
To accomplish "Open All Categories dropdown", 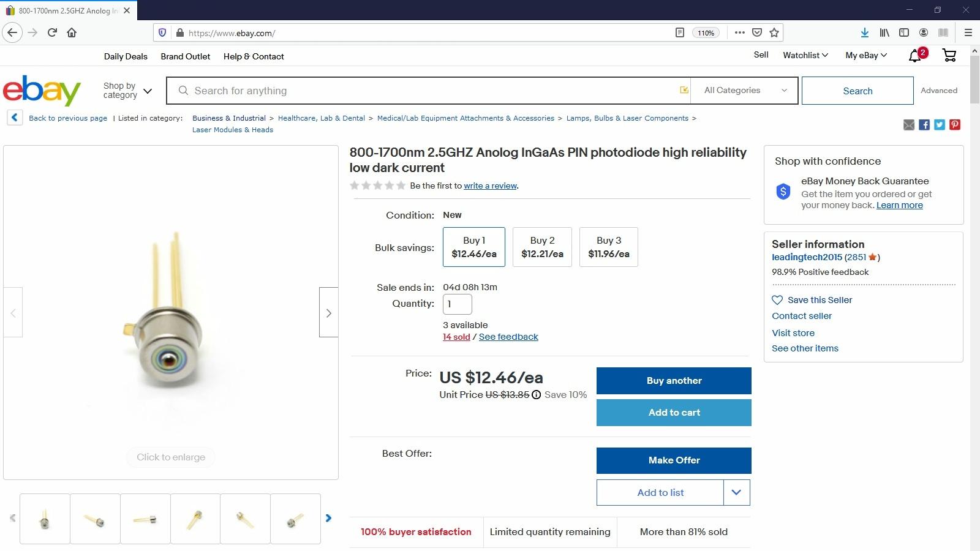I will pyautogui.click(x=745, y=91).
